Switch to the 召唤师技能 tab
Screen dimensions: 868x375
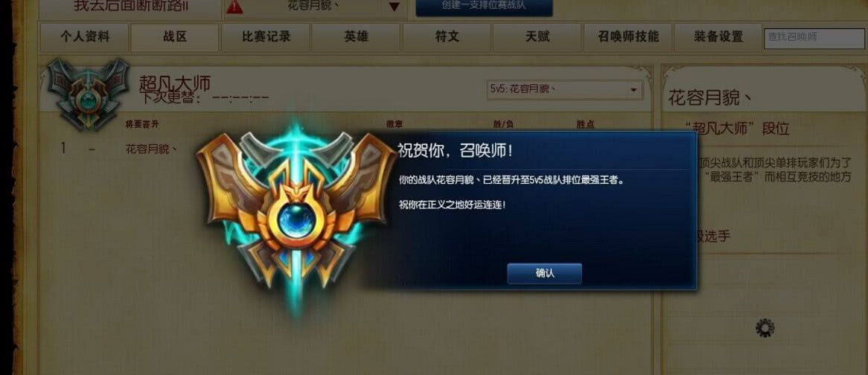[628, 37]
